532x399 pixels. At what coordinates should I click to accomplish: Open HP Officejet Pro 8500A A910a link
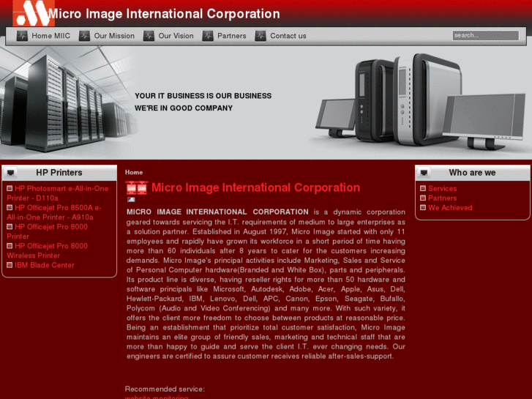[54, 212]
